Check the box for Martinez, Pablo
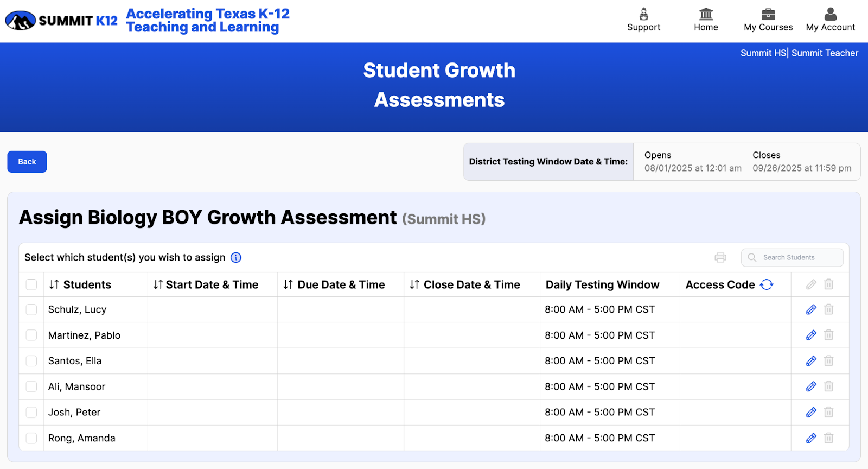This screenshot has height=469, width=868. tap(31, 335)
